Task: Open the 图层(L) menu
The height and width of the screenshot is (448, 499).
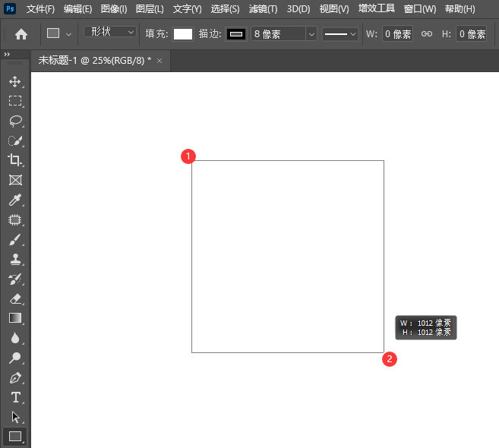Action: 150,9
